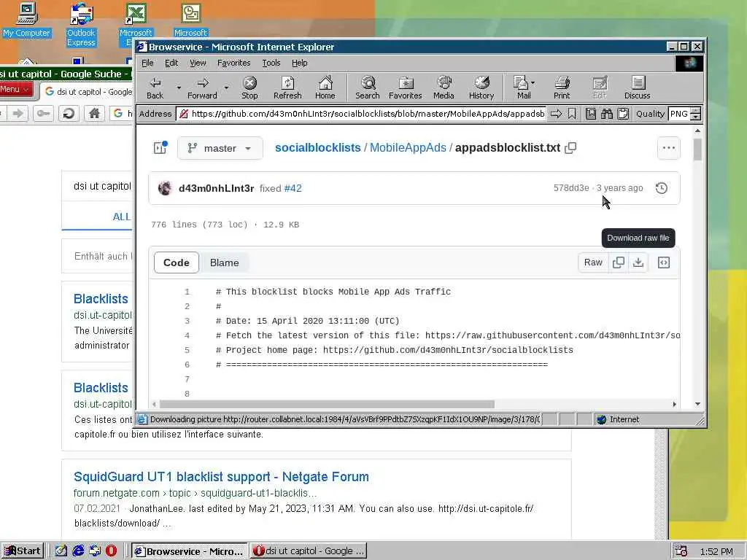747x560 pixels.
Task: Open issue #42 link in commit message
Action: tap(293, 188)
